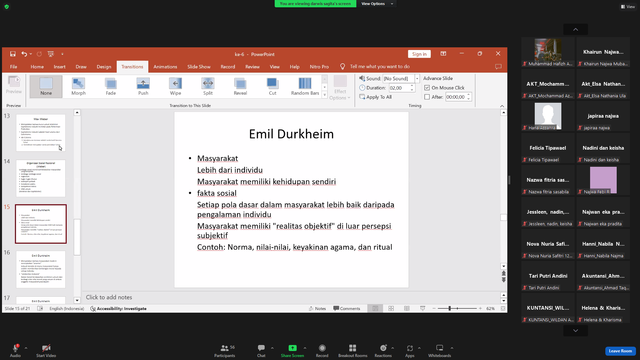Click Tell me what you want to do
The width and height of the screenshot is (640, 360).
coord(380,67)
